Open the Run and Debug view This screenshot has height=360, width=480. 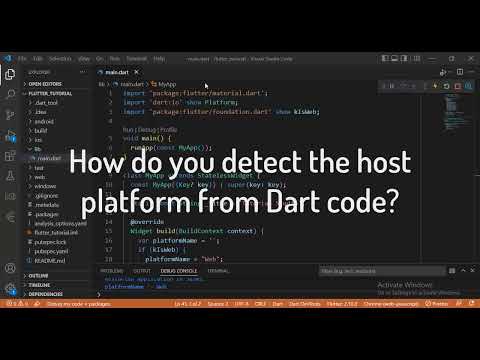[10, 136]
